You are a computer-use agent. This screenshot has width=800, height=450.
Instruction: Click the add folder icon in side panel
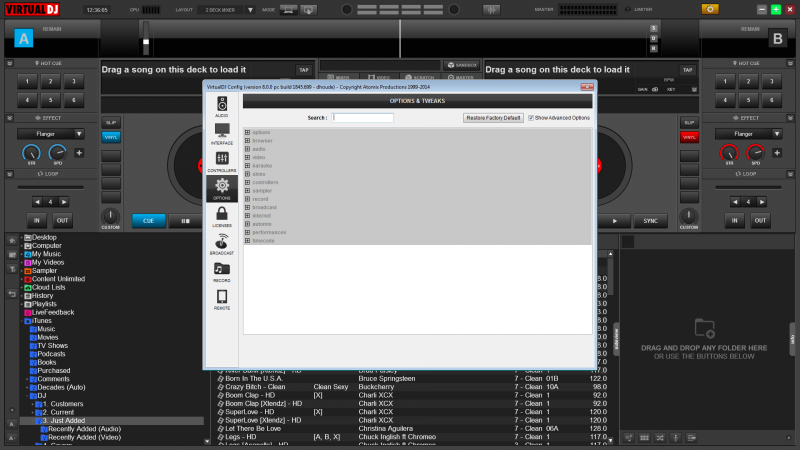coord(704,328)
